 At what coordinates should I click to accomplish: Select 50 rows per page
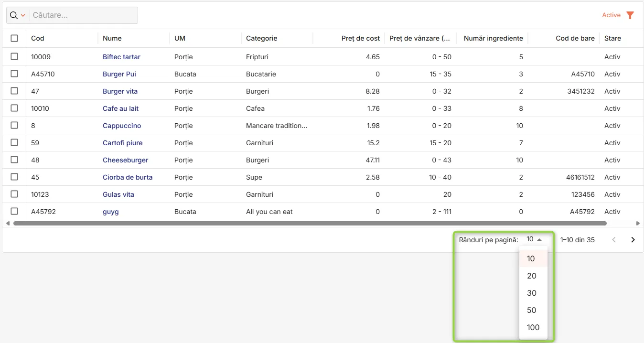[x=533, y=311]
